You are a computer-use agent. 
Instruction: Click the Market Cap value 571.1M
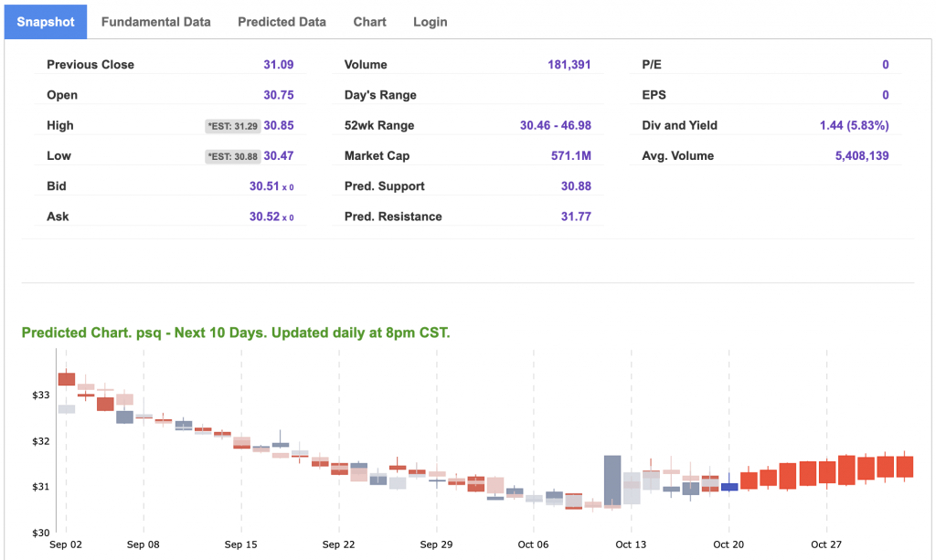(570, 156)
